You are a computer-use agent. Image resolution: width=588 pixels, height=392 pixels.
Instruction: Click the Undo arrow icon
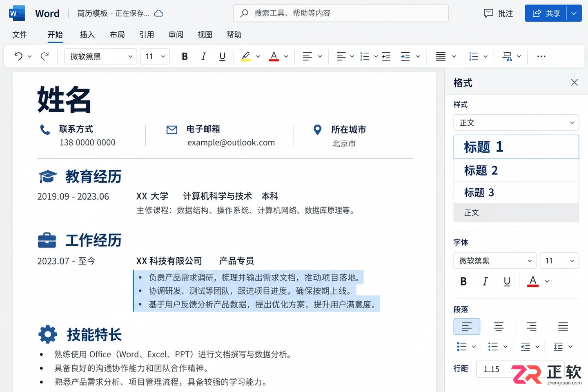tap(18, 56)
